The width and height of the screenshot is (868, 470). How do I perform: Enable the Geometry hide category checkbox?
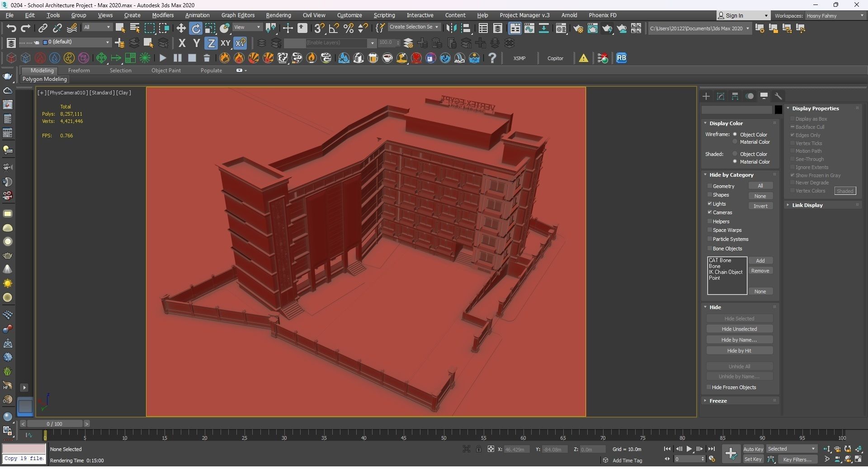pos(710,186)
